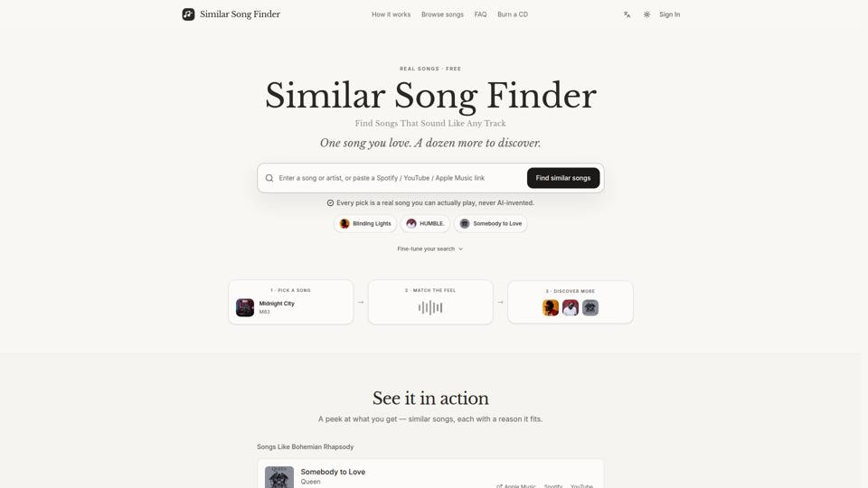Go to Browse songs in navigation
The height and width of the screenshot is (488, 868).
[x=442, y=14]
